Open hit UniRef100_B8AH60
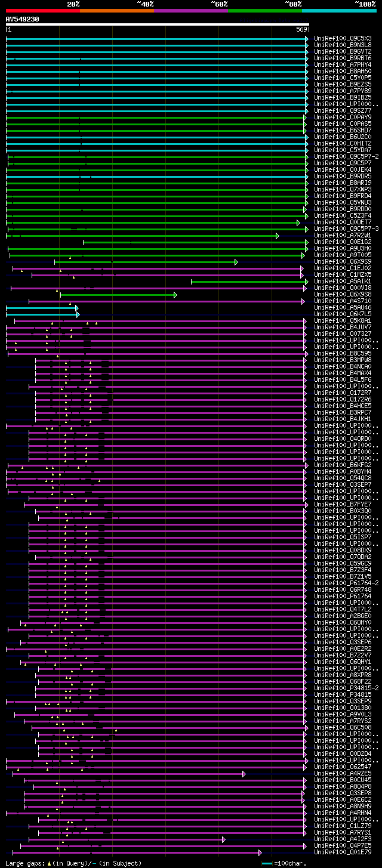 pyautogui.click(x=343, y=71)
